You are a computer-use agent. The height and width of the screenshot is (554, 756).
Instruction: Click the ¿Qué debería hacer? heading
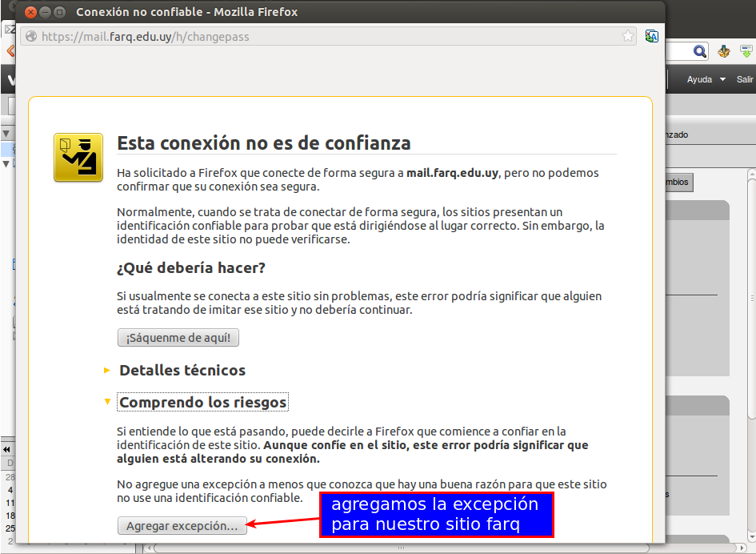pos(191,267)
